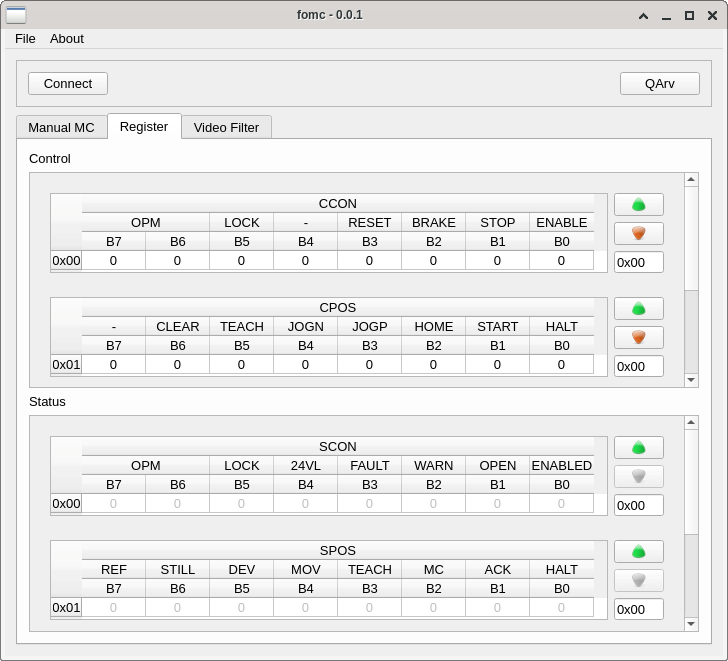Click the CCON hex value field
Screen dimensions: 728x661
pos(638,262)
